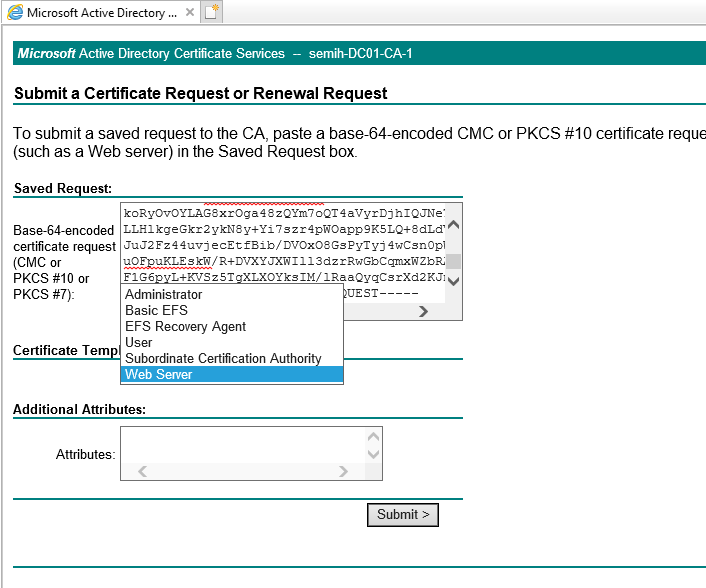Click Attributes box scroll down arrow
The height and width of the screenshot is (588, 706).
pos(373,454)
